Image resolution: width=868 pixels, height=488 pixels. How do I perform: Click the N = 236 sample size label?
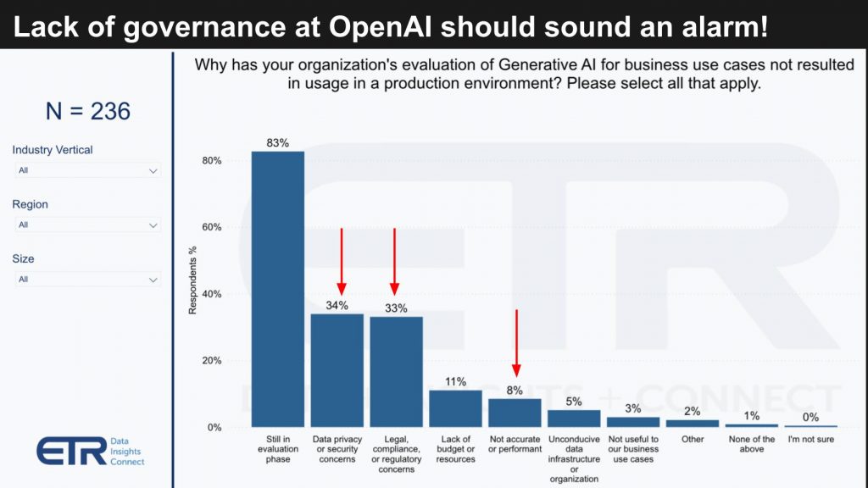[89, 111]
